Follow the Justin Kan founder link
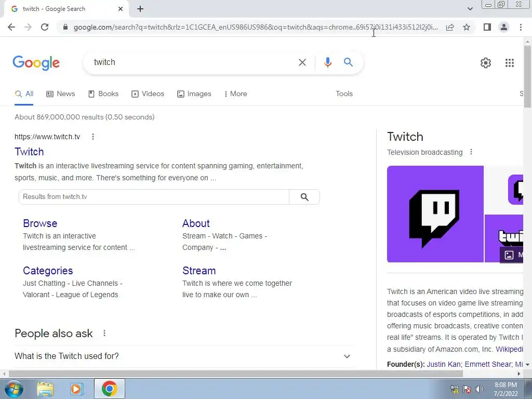 pyautogui.click(x=444, y=364)
